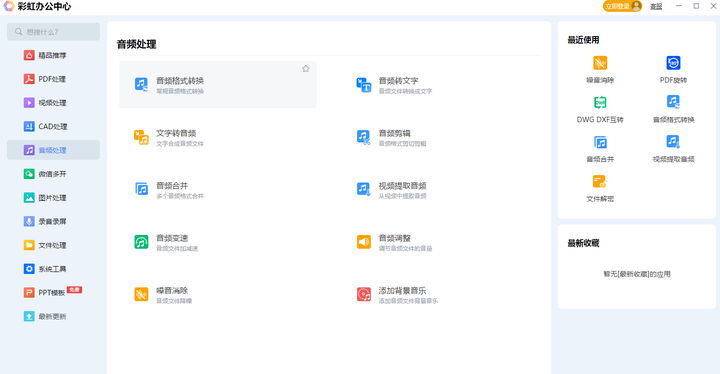Open 文件解密 from recently used
The image size is (720, 374).
(600, 188)
